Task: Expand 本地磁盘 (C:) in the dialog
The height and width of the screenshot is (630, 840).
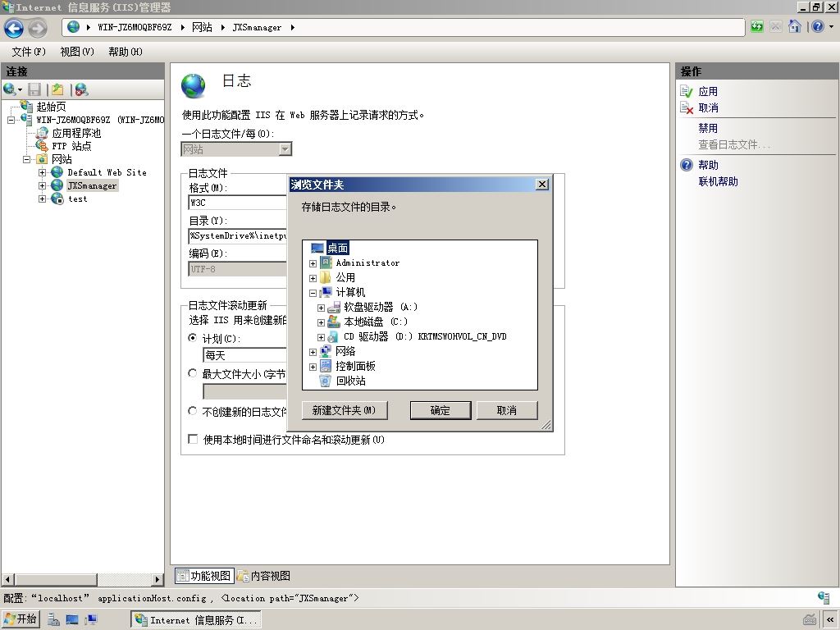Action: coord(321,322)
